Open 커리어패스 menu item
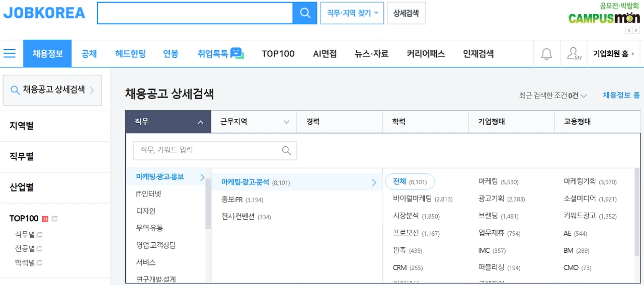 [426, 54]
